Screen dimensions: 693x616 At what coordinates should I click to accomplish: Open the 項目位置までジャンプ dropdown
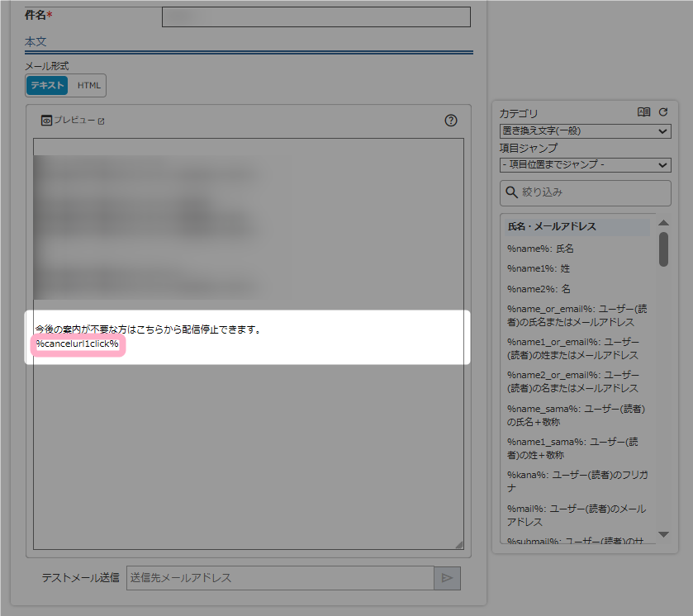[585, 165]
